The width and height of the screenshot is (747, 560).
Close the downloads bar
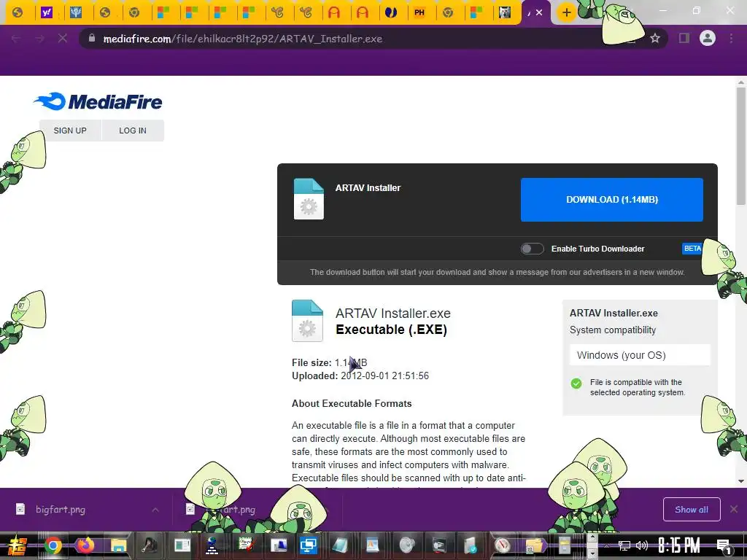734,509
